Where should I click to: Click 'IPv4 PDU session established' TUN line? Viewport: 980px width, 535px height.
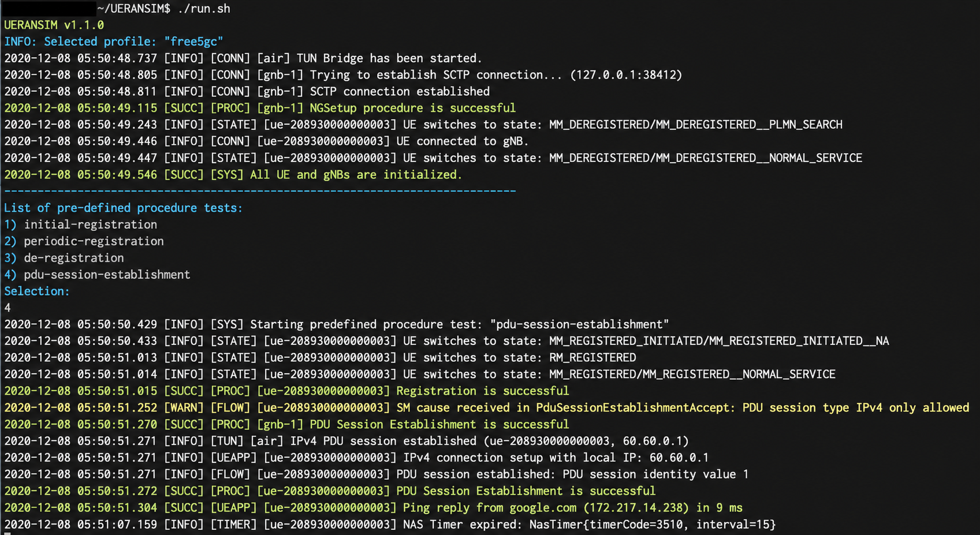(346, 442)
